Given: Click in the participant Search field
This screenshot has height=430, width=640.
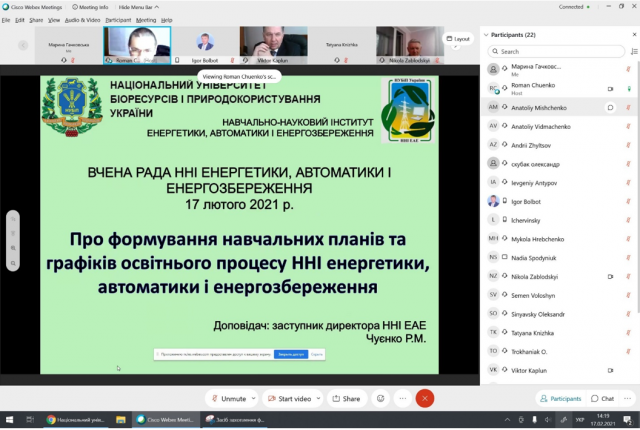Looking at the screenshot, I should pos(556,51).
